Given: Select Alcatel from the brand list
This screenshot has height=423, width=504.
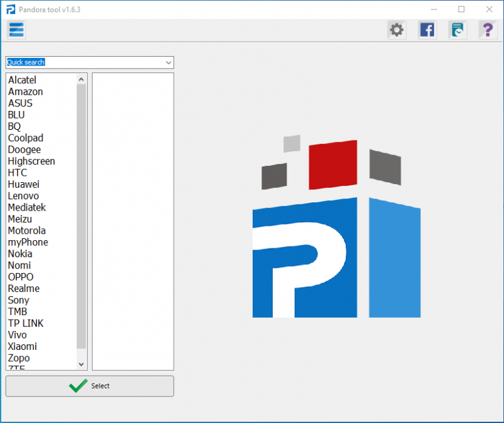Looking at the screenshot, I should click(22, 80).
